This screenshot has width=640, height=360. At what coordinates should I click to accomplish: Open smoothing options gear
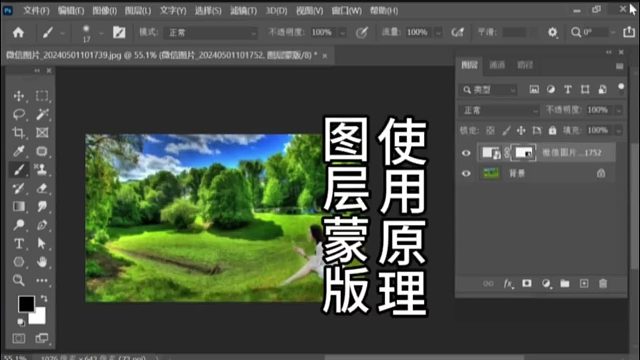552,32
